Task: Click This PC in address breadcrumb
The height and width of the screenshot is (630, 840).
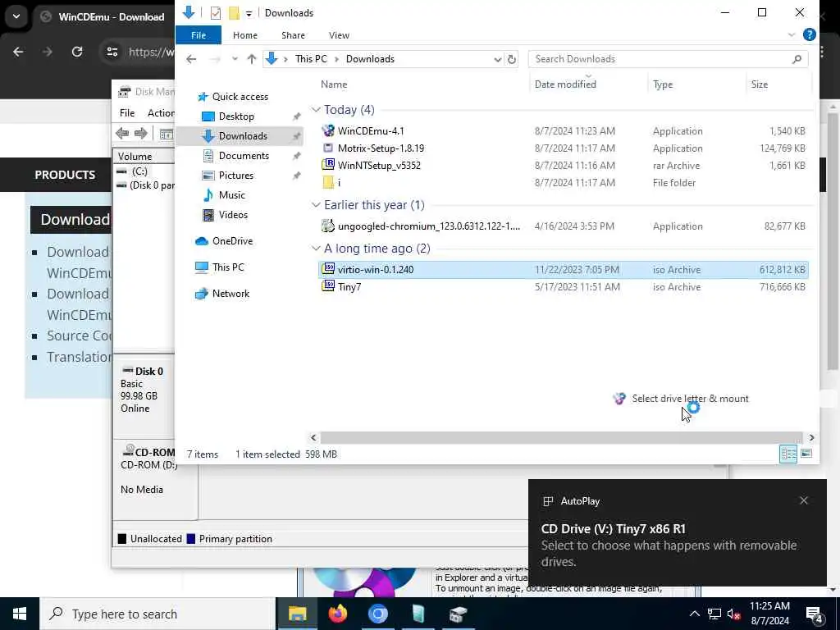Action: [311, 59]
